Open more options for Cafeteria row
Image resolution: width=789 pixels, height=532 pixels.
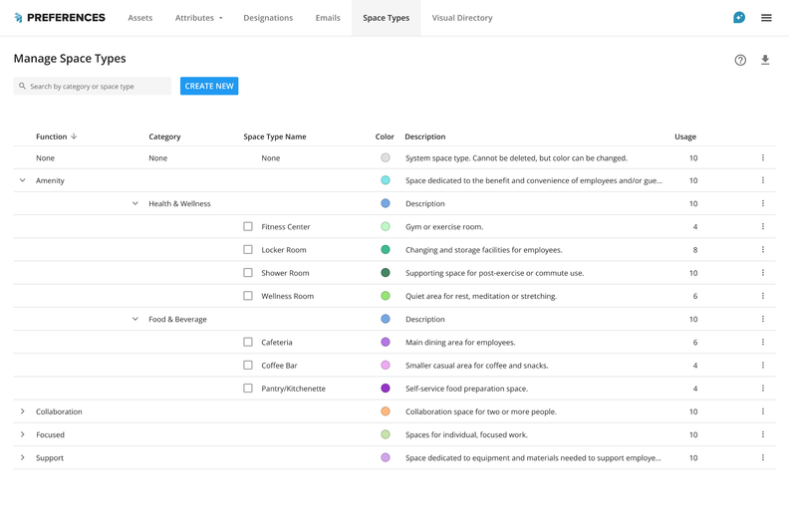click(763, 343)
